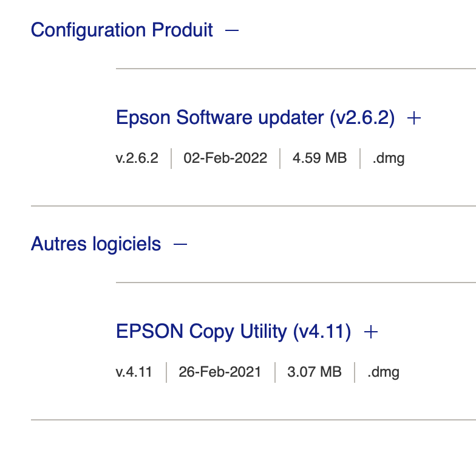Expand Epson Software updater plus icon
476x463 pixels.
click(x=414, y=118)
